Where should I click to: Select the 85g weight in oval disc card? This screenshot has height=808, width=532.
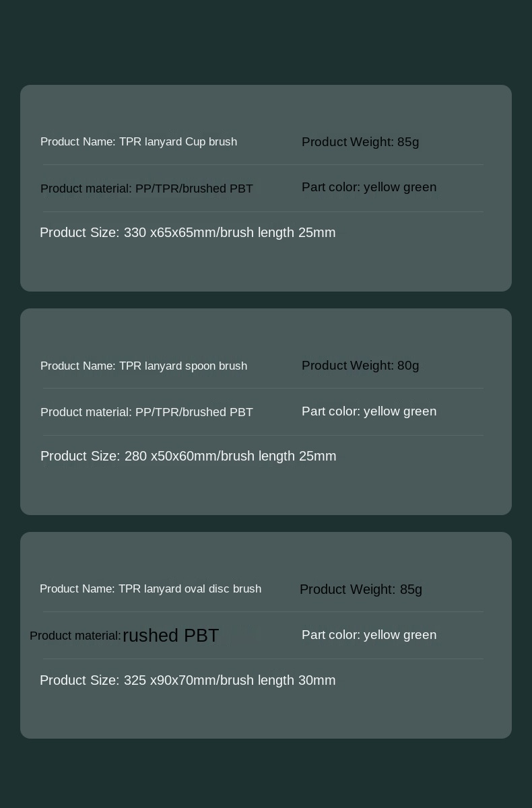pyautogui.click(x=361, y=590)
